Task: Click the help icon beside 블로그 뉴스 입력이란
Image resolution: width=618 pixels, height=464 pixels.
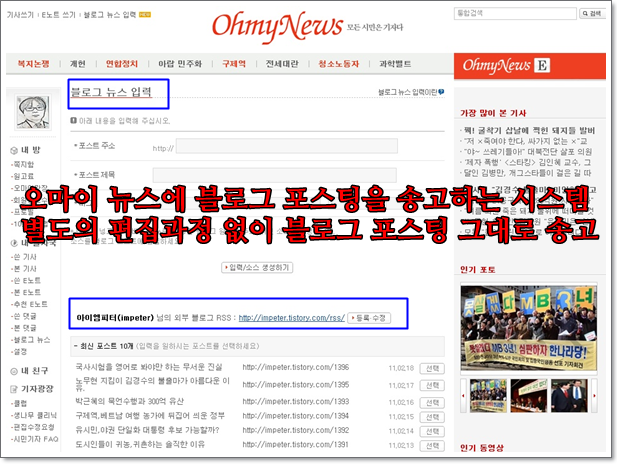Action: 441,92
